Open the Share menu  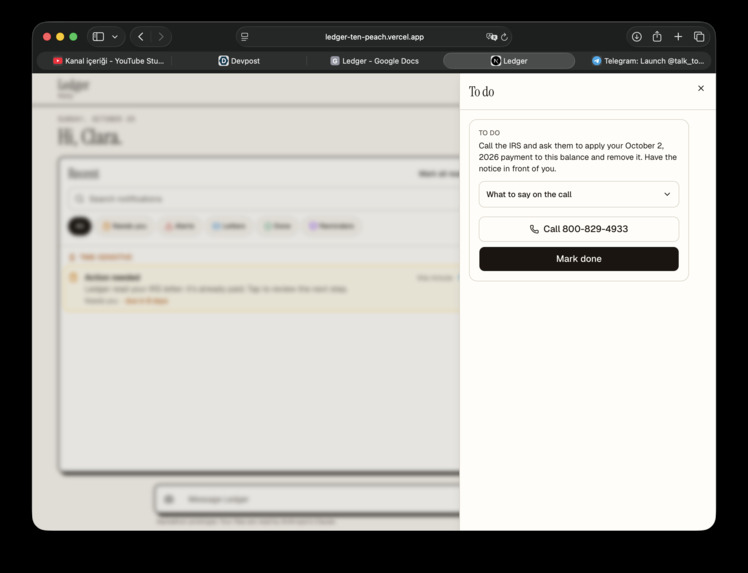click(x=657, y=36)
